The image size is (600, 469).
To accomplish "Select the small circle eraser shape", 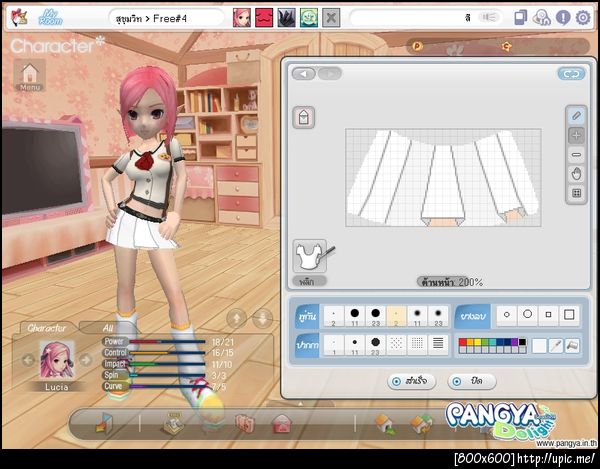I will tap(507, 315).
